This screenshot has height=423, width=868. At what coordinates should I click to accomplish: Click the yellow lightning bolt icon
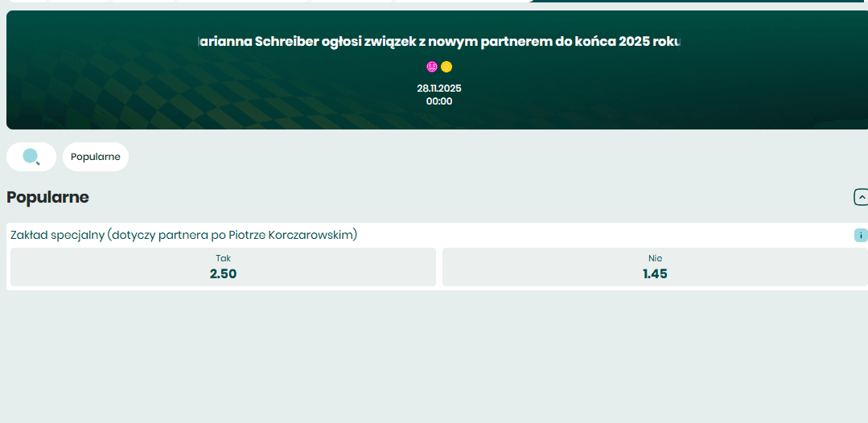tap(446, 67)
